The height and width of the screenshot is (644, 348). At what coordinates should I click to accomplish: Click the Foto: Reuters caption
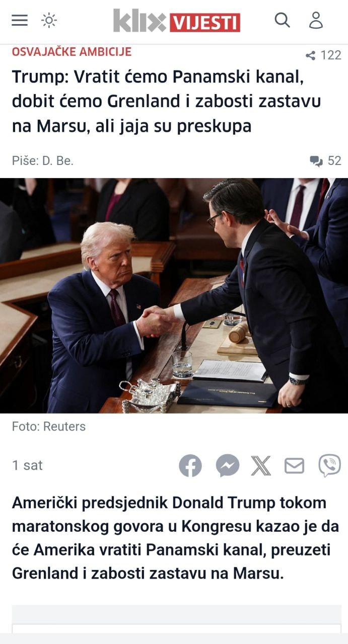pos(49,427)
